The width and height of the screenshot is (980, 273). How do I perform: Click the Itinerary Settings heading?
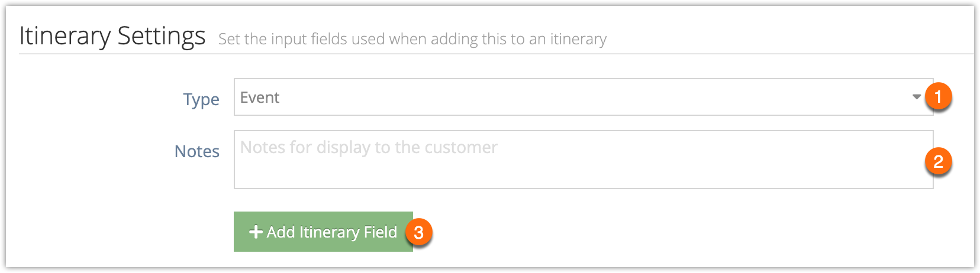pyautogui.click(x=112, y=36)
